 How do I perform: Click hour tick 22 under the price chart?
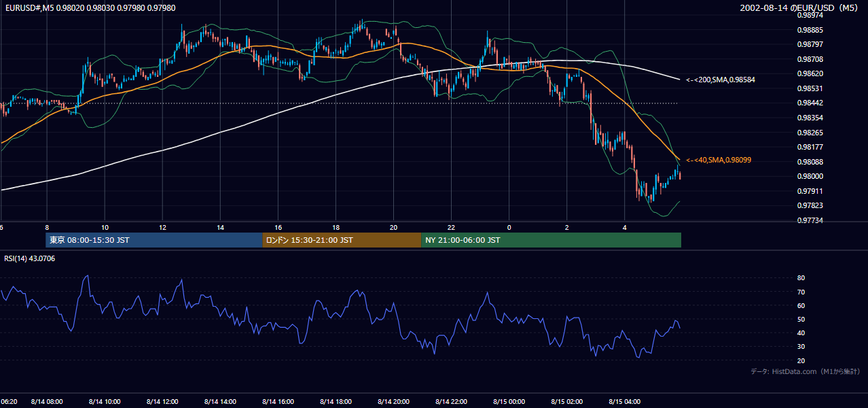tap(451, 227)
